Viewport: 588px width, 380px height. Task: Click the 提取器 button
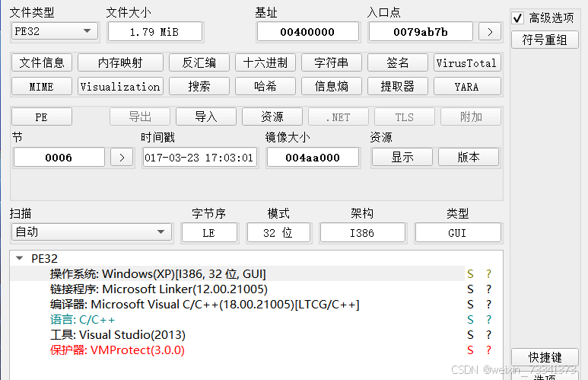tap(398, 86)
